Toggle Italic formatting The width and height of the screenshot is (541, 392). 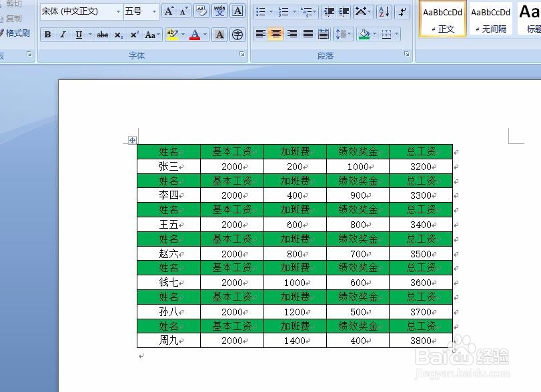point(63,35)
